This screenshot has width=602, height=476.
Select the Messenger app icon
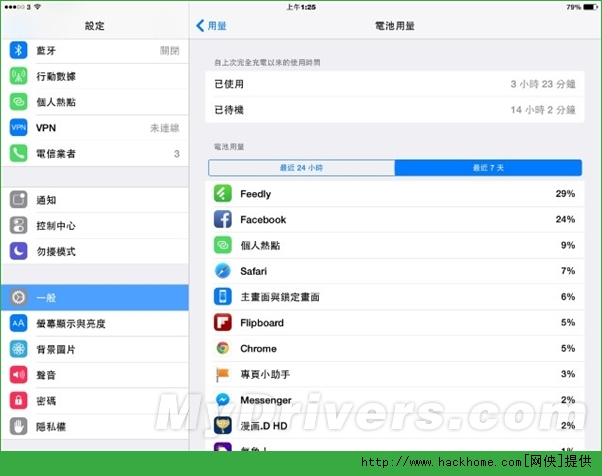click(223, 400)
